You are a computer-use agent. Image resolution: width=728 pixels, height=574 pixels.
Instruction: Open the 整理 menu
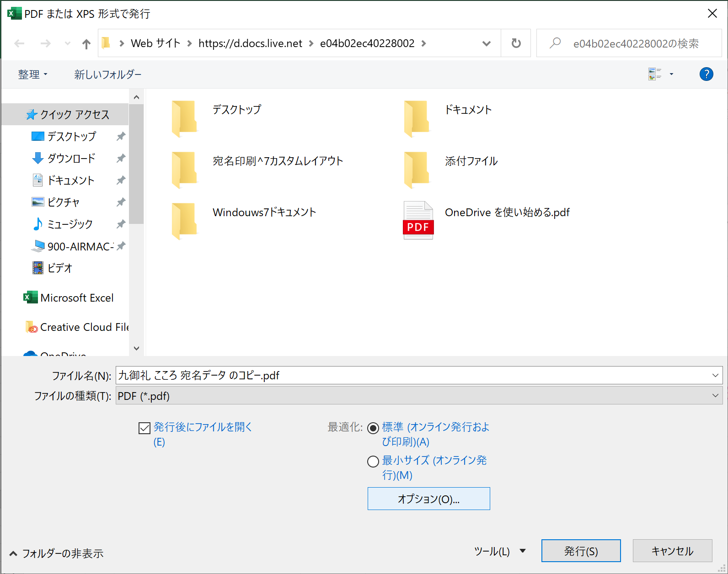(32, 74)
